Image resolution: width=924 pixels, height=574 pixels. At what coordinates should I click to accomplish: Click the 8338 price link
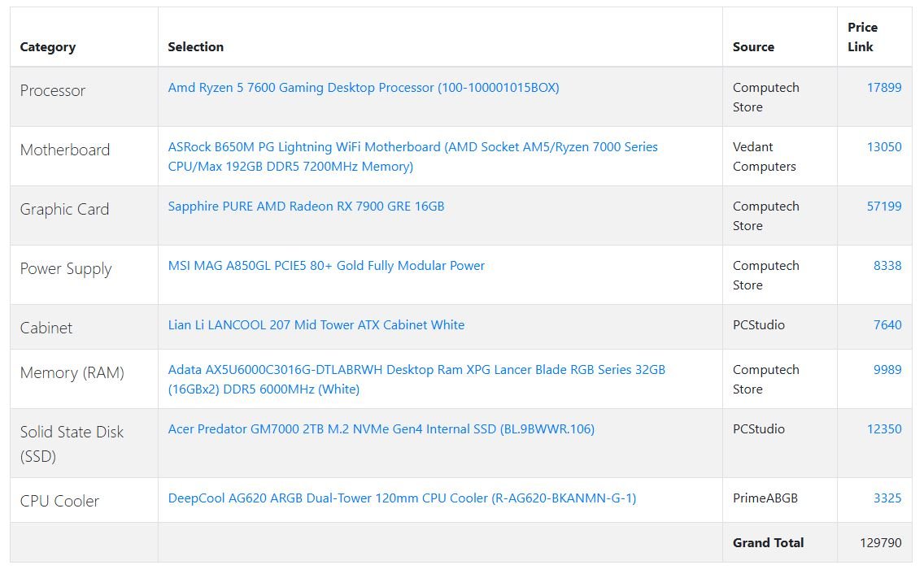(x=887, y=266)
